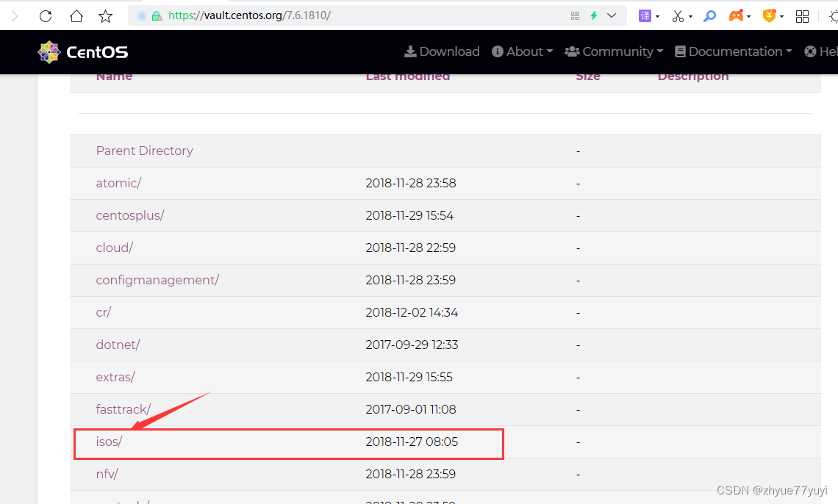Click the green padlock security icon
The height and width of the screenshot is (504, 838).
pyautogui.click(x=157, y=16)
